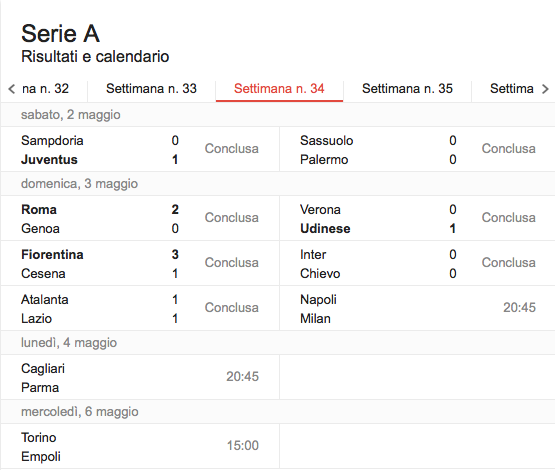View the Napoli vs Milan 20:45 fixture
The width and height of the screenshot is (555, 470).
[x=417, y=308]
